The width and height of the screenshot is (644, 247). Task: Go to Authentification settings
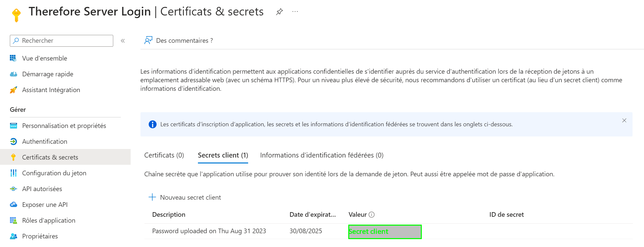point(44,141)
